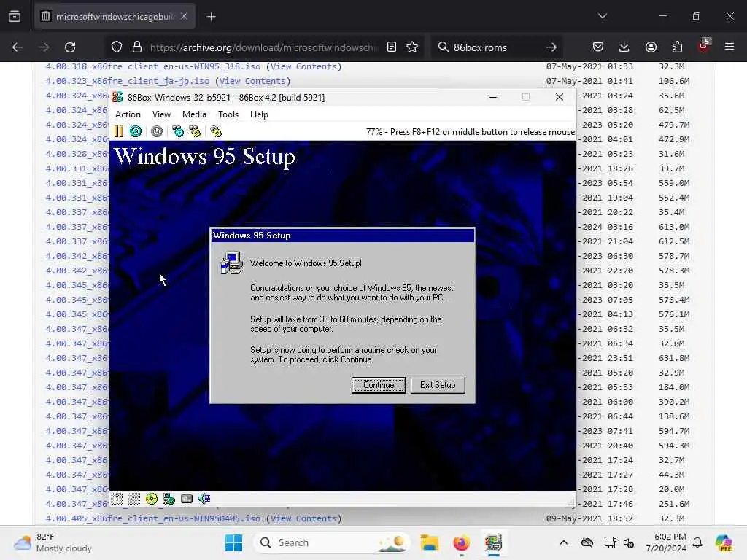Image resolution: width=747 pixels, height=560 pixels.
Task: Open File Explorer from the taskbar
Action: (429, 542)
